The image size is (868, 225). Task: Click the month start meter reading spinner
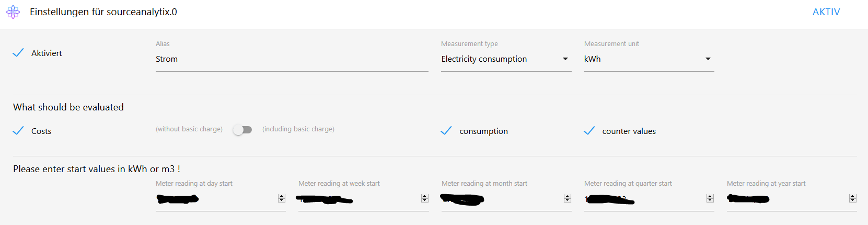pos(567,198)
